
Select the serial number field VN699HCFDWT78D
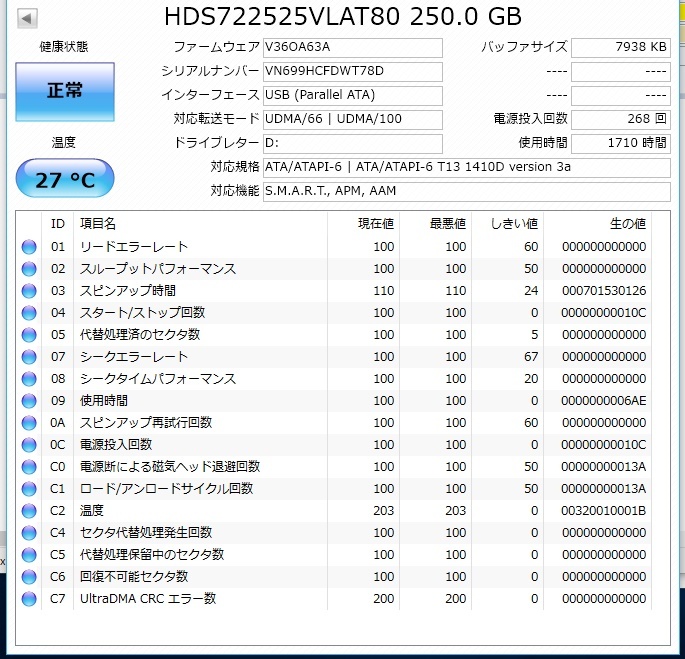[x=353, y=71]
